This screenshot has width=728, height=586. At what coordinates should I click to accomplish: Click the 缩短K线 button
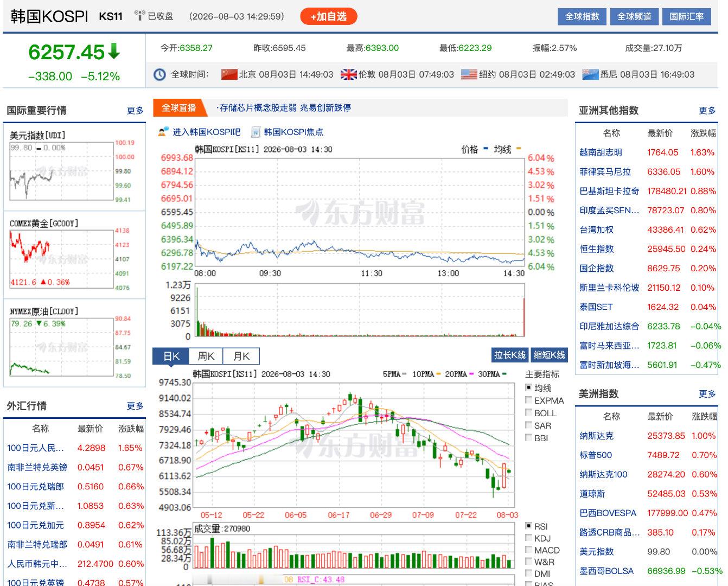click(x=549, y=355)
